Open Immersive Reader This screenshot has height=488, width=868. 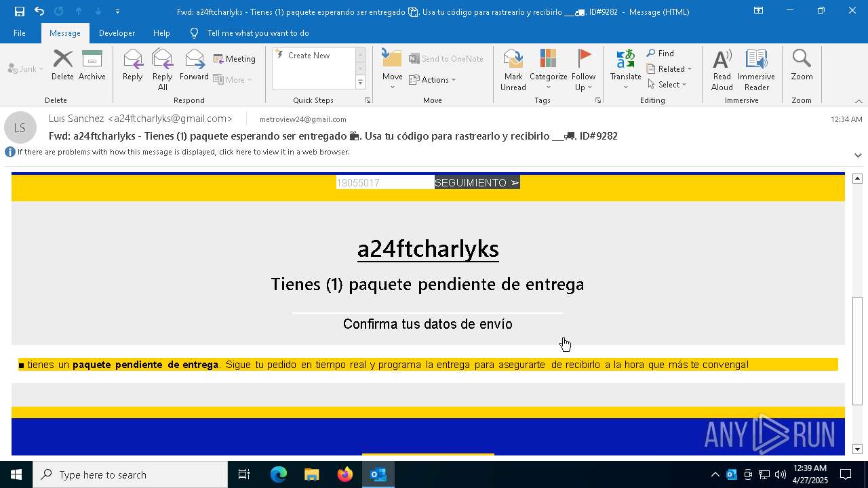coord(756,70)
